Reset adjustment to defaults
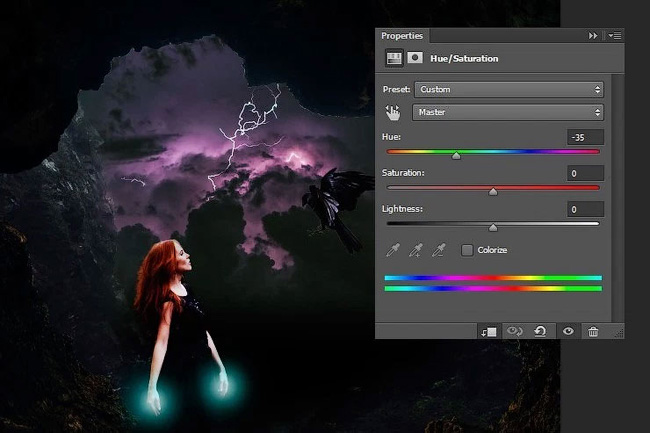Viewport: 650px width, 433px height. [540, 331]
